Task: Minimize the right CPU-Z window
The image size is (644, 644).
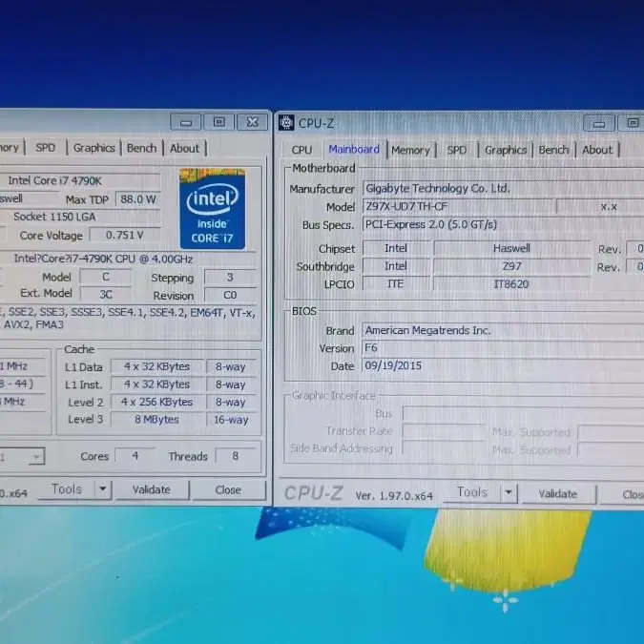Action: pyautogui.click(x=599, y=124)
